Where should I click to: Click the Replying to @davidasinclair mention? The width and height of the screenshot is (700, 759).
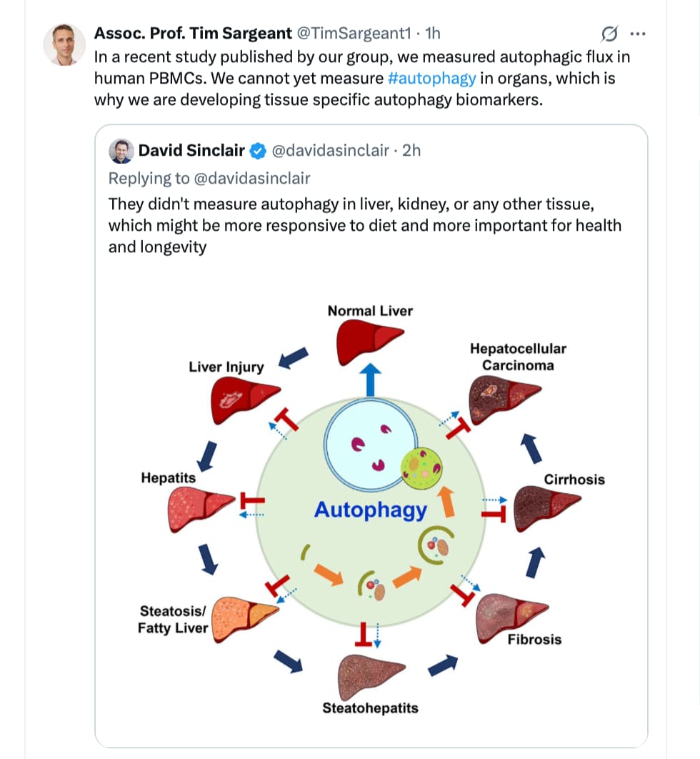(251, 178)
